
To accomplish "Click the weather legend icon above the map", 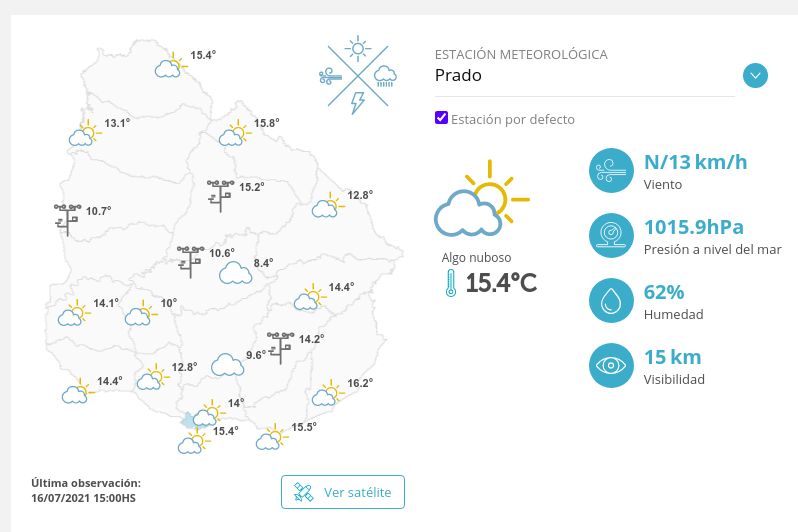I will pyautogui.click(x=357, y=75).
